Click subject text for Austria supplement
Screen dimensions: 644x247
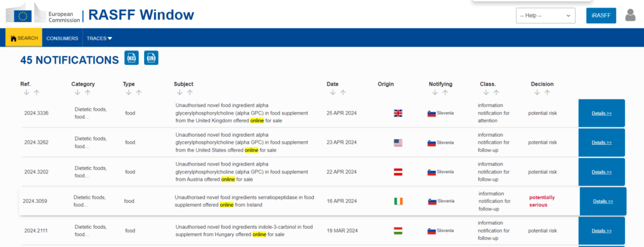[241, 172]
